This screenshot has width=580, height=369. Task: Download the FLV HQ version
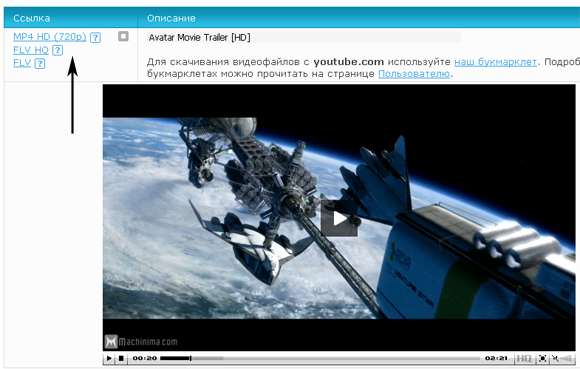point(31,50)
